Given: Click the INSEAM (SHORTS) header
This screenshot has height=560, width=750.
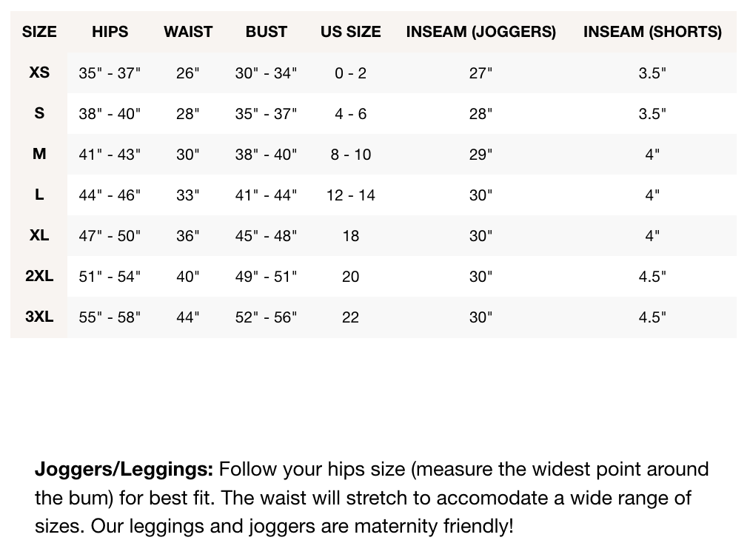Looking at the screenshot, I should pyautogui.click(x=652, y=32).
